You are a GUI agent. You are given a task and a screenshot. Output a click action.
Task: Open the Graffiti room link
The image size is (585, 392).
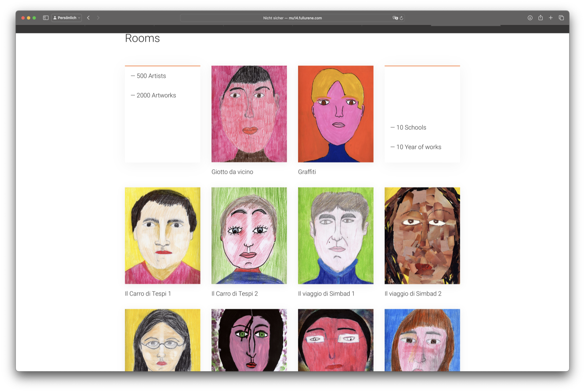click(307, 172)
